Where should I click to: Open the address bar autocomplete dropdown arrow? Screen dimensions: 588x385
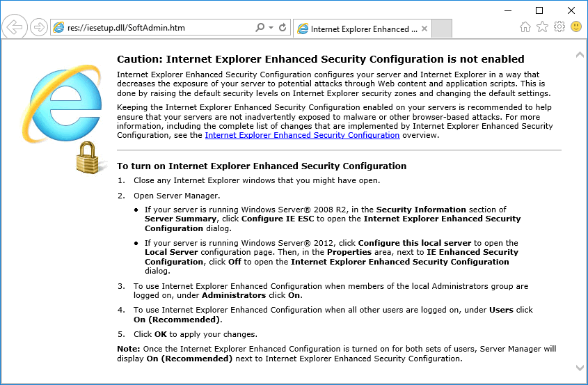pyautogui.click(x=271, y=27)
